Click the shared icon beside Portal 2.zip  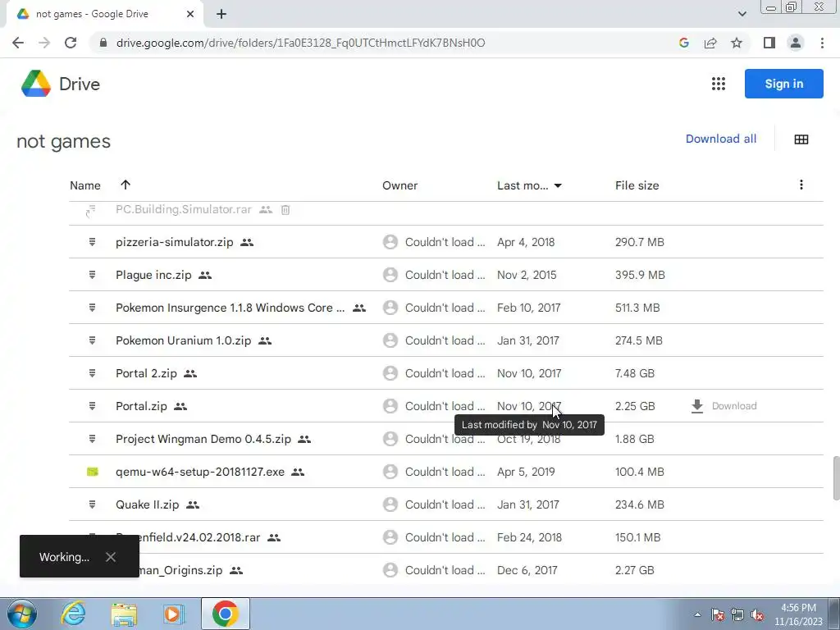[x=190, y=374]
